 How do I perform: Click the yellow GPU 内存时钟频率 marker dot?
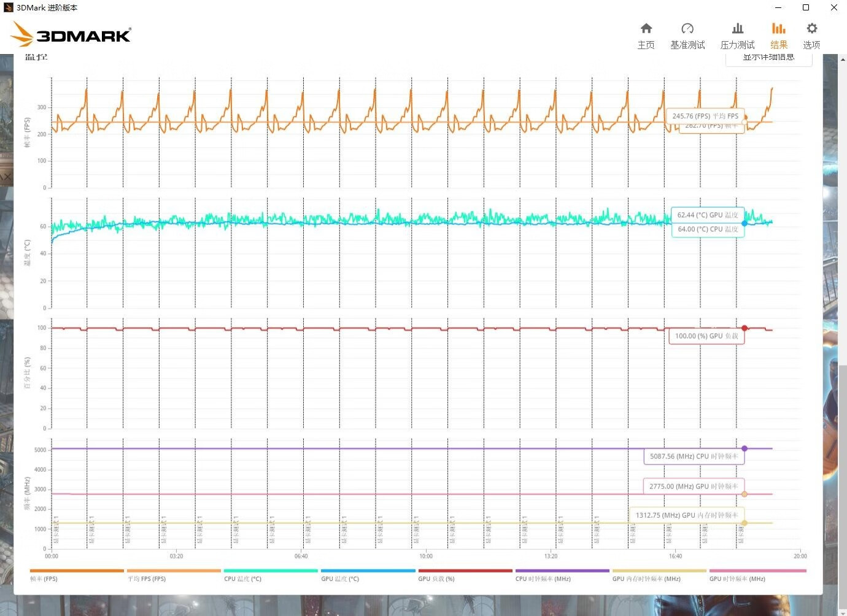tap(745, 523)
